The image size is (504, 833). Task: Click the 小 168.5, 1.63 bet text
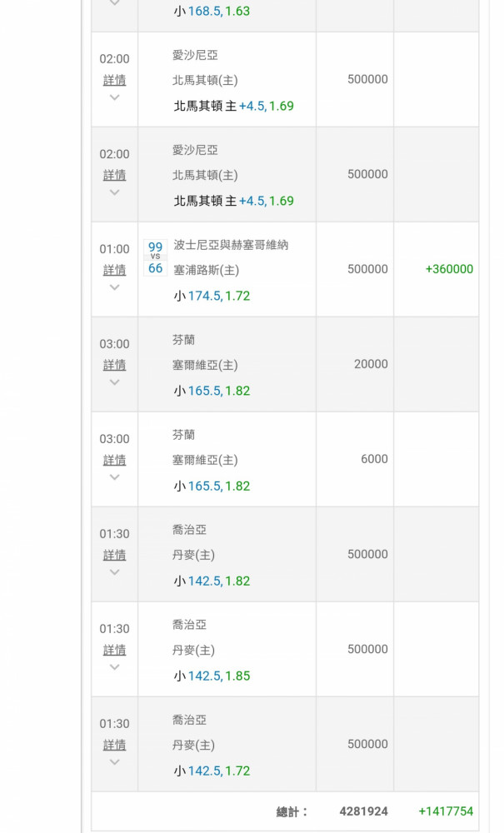click(x=212, y=11)
